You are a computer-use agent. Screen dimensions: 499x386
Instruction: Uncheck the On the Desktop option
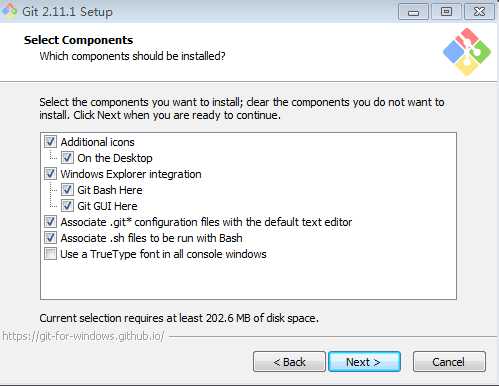67,158
